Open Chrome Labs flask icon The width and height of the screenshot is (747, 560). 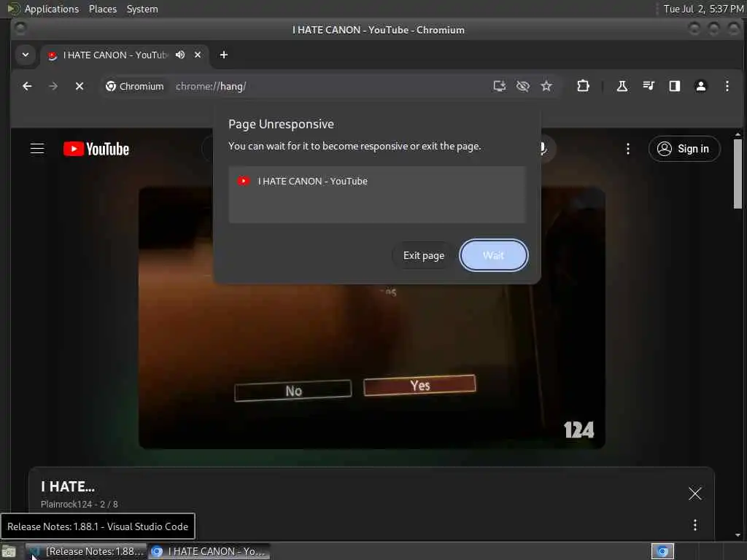pos(622,86)
